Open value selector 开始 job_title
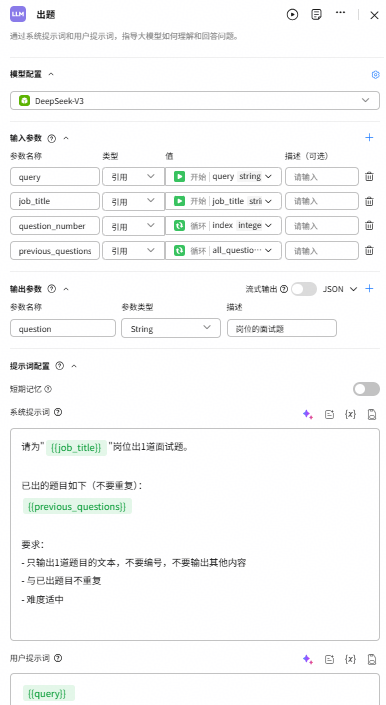Image resolution: width=386 pixels, height=705 pixels. pos(223,201)
